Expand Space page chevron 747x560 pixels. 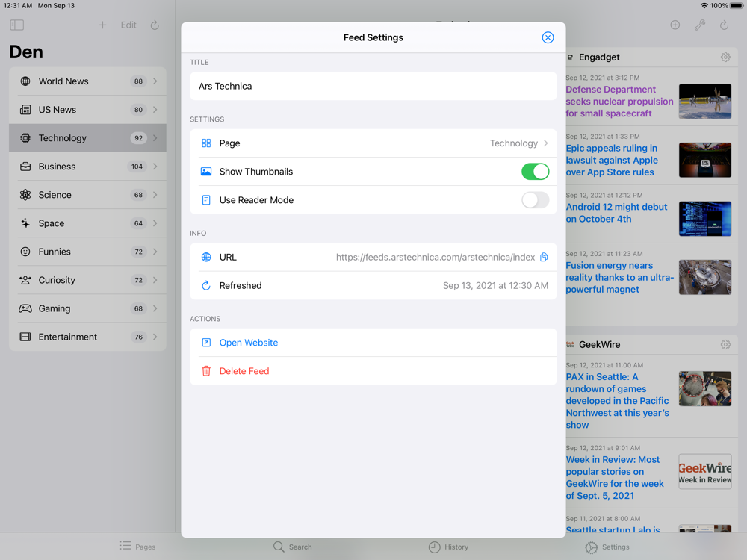coord(155,223)
